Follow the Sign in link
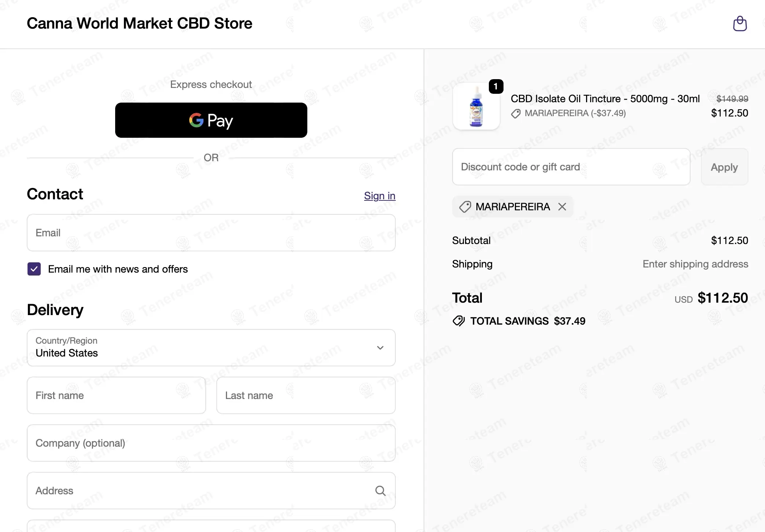The height and width of the screenshot is (532, 765). [x=380, y=196]
